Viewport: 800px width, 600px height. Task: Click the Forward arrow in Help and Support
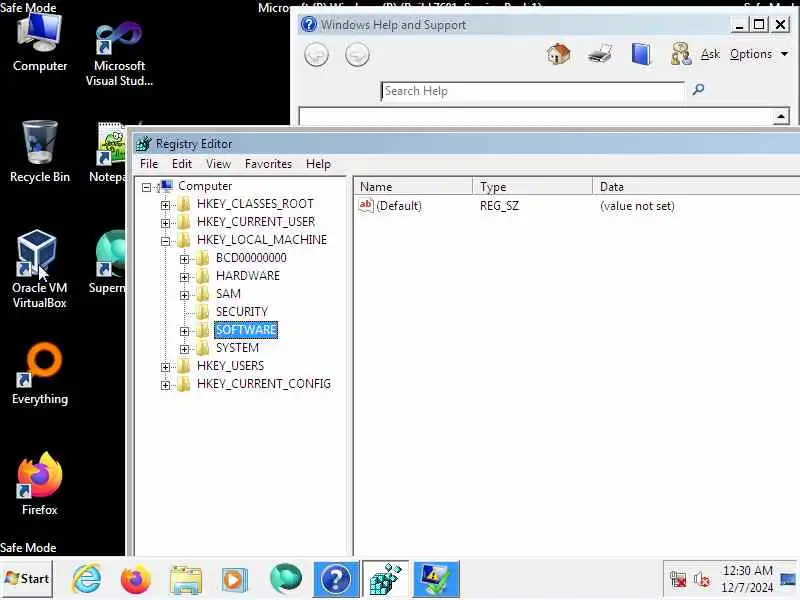357,55
